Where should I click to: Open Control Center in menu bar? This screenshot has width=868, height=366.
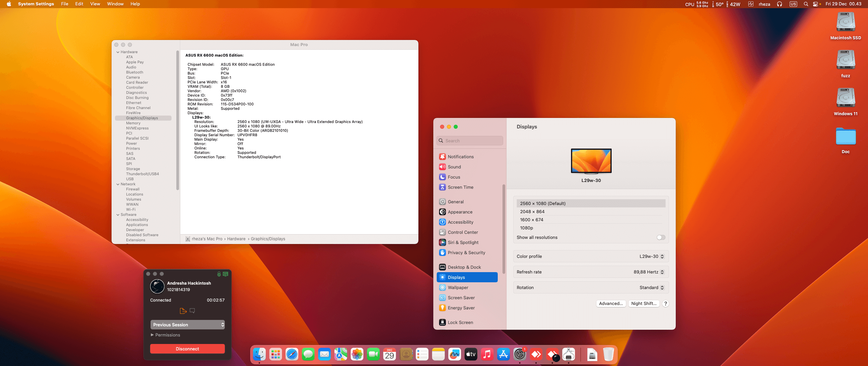(815, 4)
